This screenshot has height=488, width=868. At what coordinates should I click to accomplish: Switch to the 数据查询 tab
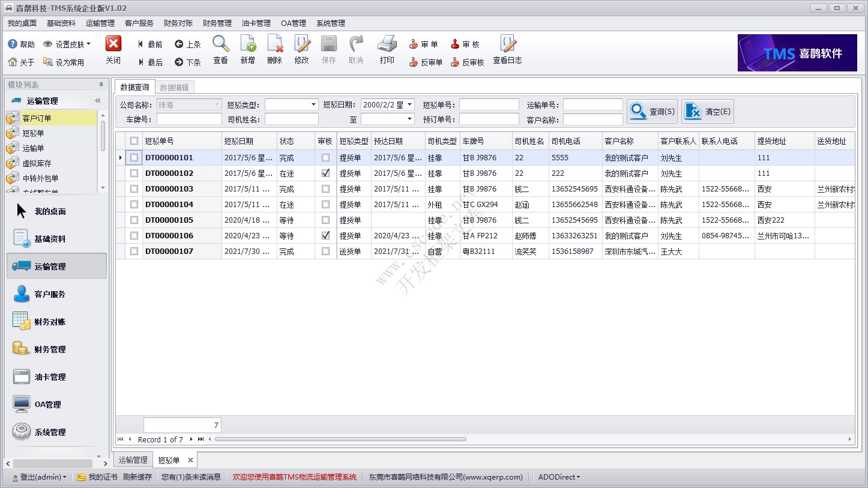coord(135,87)
